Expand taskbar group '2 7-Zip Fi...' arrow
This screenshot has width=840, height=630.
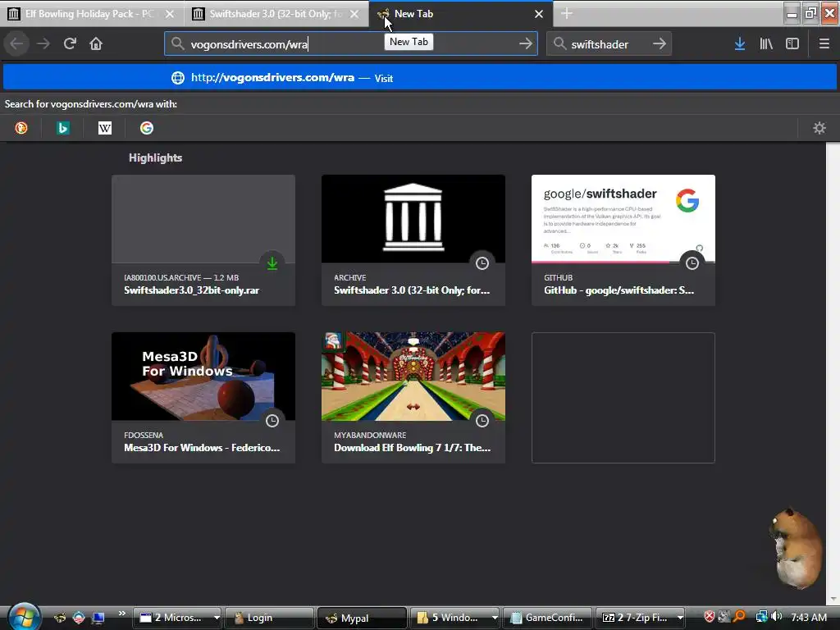(x=680, y=618)
